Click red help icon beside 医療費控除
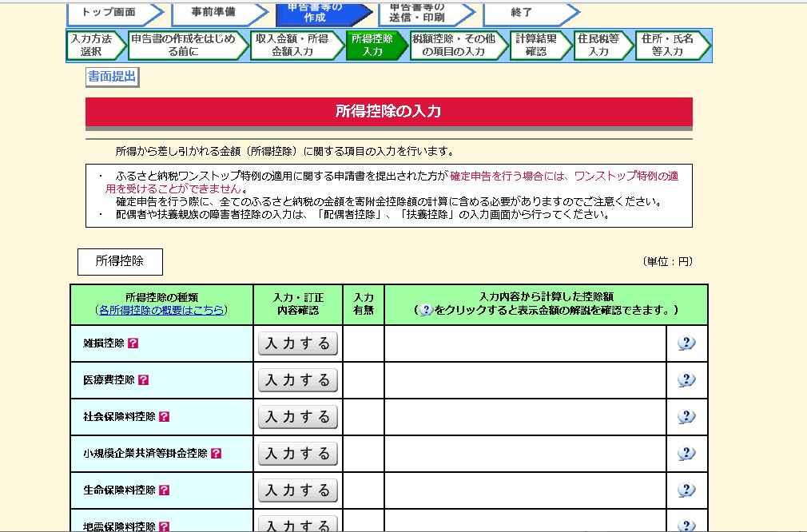The width and height of the screenshot is (807, 532). click(x=143, y=380)
